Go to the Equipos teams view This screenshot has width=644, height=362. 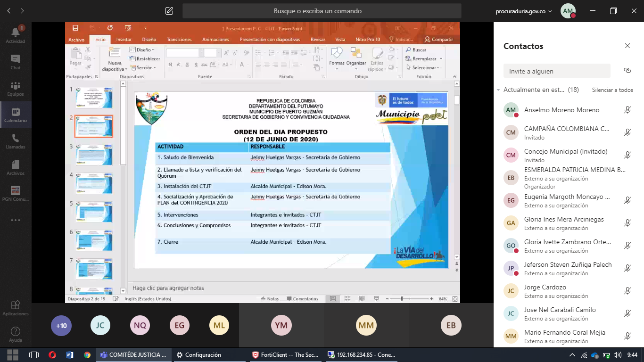tap(16, 88)
